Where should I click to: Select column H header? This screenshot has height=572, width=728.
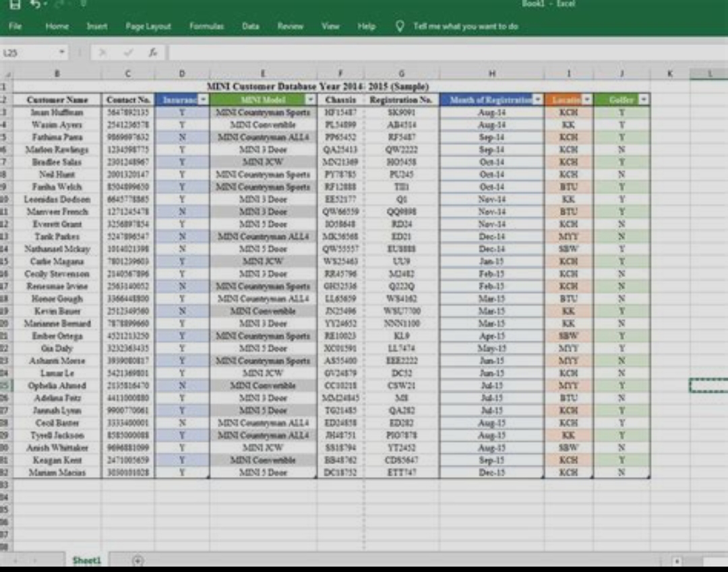pos(491,73)
